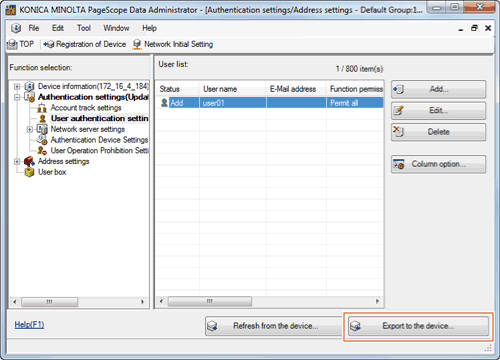
Task: Select Address settings in the tree
Action: point(64,161)
